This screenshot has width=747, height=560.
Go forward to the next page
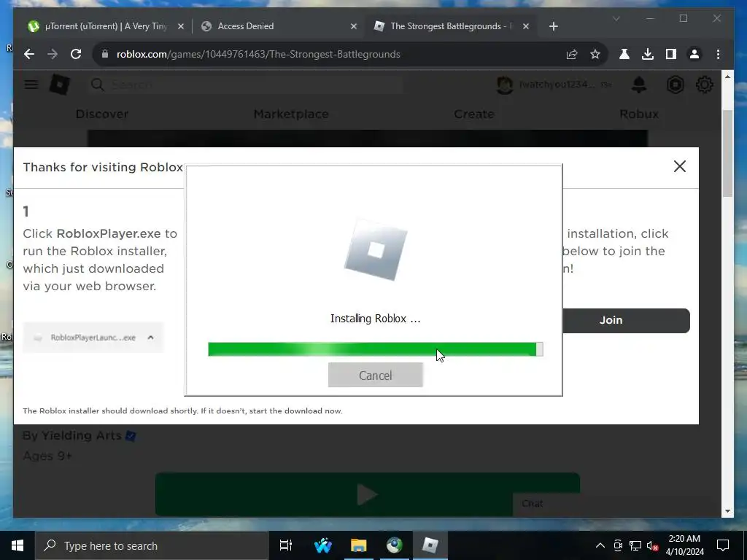pyautogui.click(x=53, y=54)
